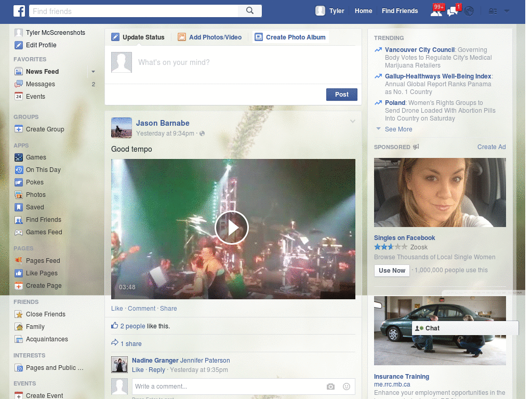This screenshot has height=399, width=532.
Task: Open the Messages sidebar icon
Action: 19,84
